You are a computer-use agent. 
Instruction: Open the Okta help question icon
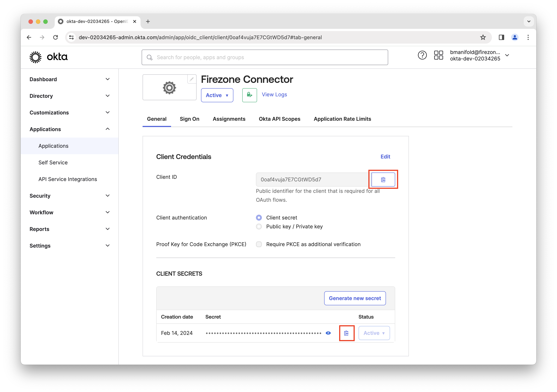pyautogui.click(x=422, y=55)
